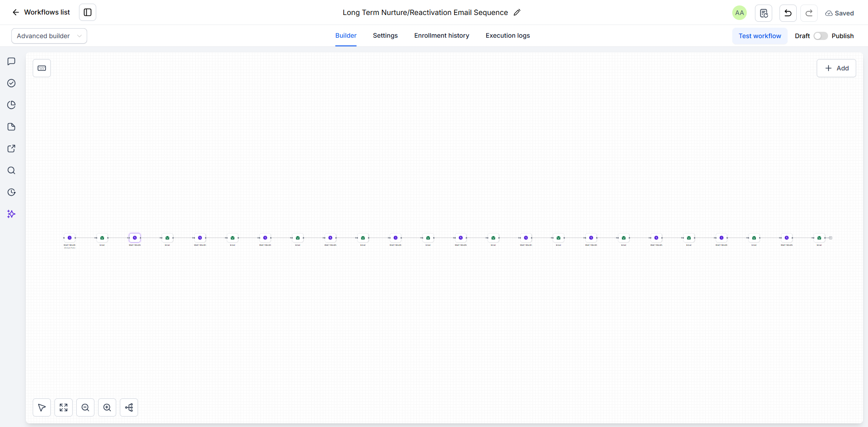Open comments icon in left sidebar
The width and height of the screenshot is (868, 427).
coord(12,61)
